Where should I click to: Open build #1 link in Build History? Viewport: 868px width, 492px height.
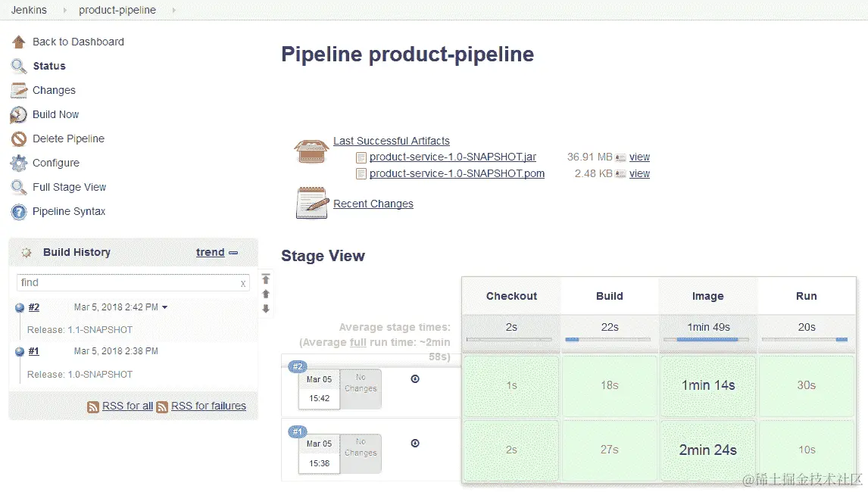tap(34, 351)
